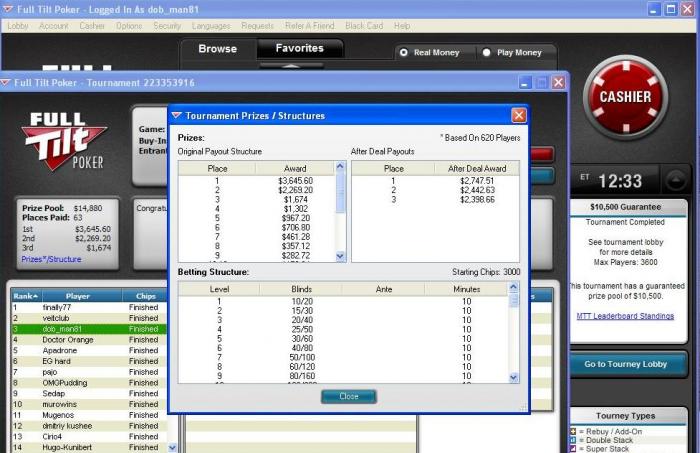Select player row finally77
Screen dimensions: 700x453
89,308
